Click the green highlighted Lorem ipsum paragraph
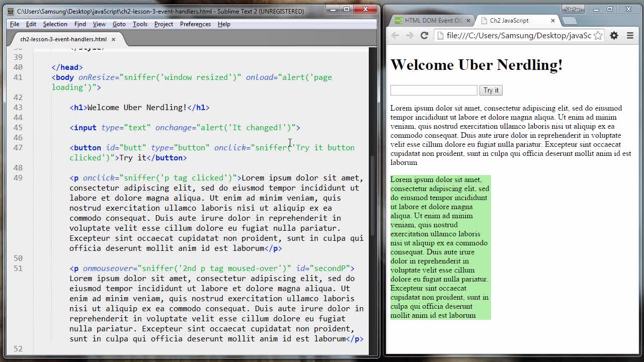This screenshot has width=644, height=362. pos(440,247)
